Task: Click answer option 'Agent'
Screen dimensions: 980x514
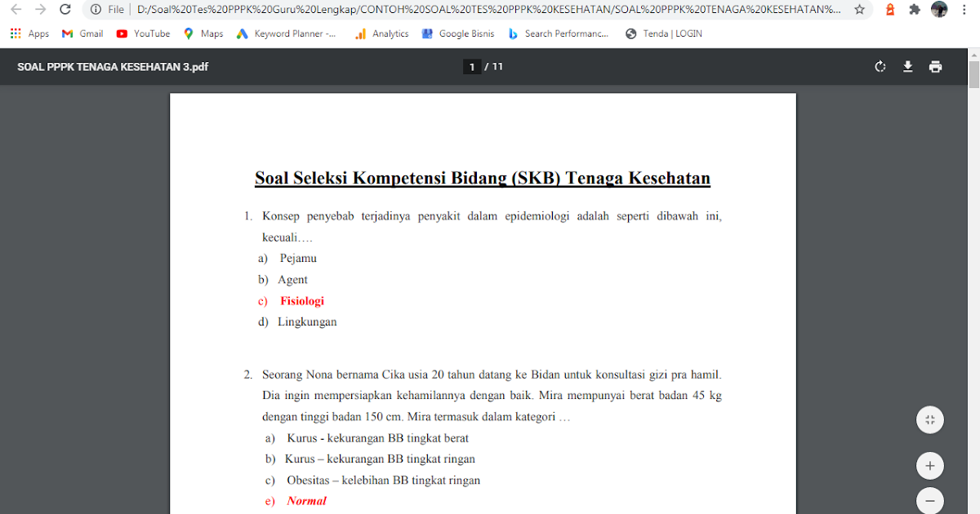Action: click(x=292, y=280)
